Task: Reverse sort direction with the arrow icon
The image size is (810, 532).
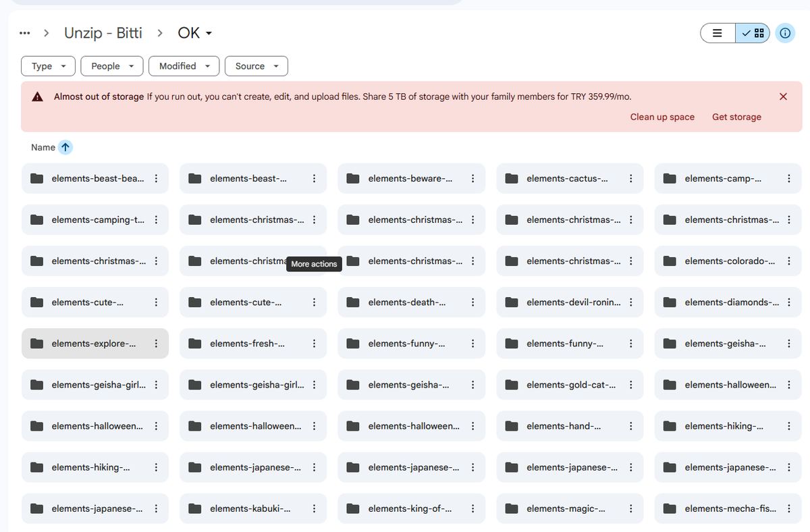Action: 65,147
